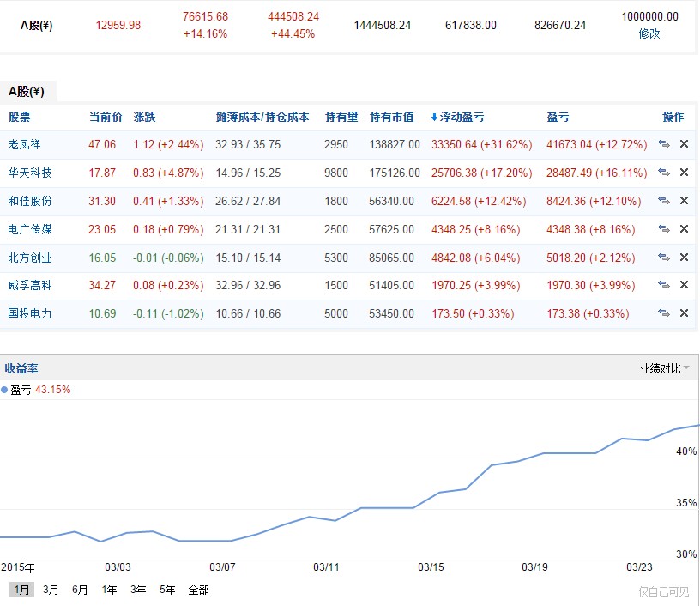Open the 老凤祥 stock link
Viewport: 700px width, 606px height.
pos(24,144)
